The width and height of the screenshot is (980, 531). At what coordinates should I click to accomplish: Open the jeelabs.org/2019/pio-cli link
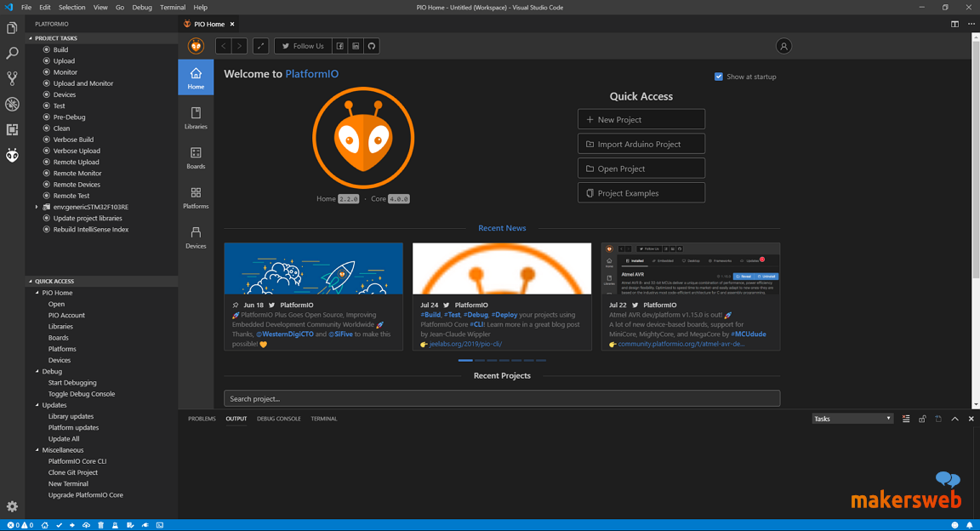[x=465, y=344]
